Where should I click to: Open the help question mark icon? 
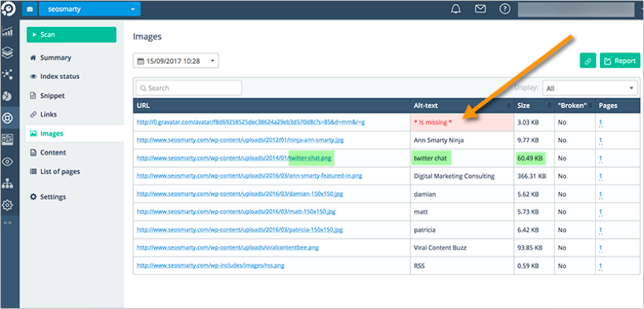point(505,9)
